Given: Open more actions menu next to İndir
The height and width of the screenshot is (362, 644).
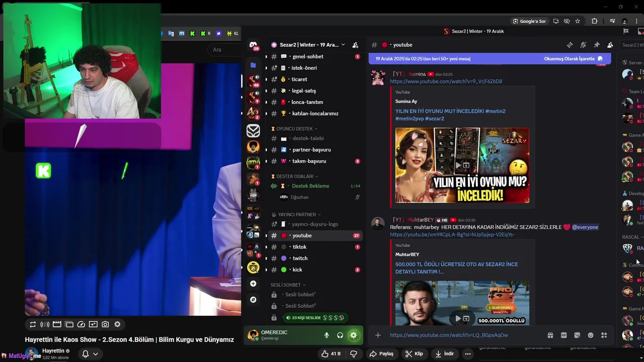Looking at the screenshot, I should (467, 354).
